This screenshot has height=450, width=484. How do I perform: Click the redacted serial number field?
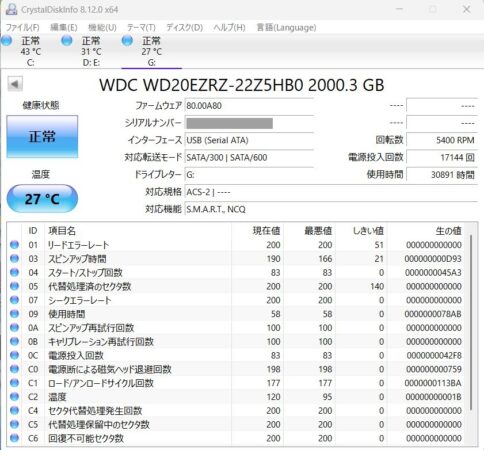pos(249,123)
